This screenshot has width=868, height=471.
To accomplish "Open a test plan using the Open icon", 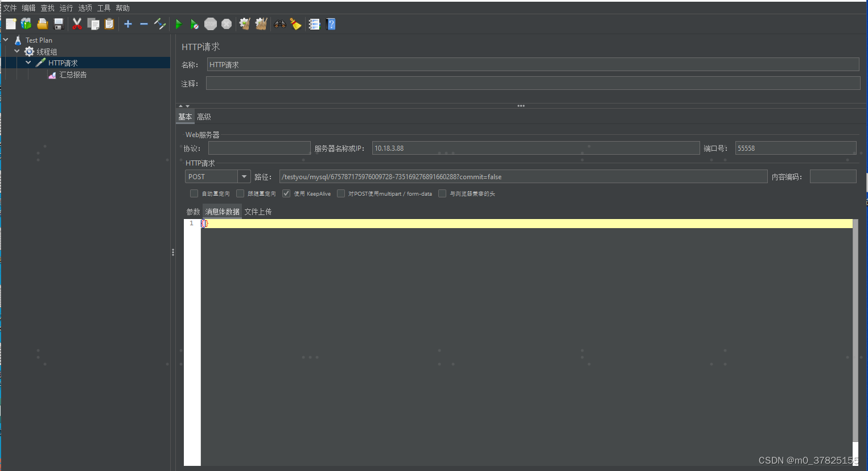I will click(42, 24).
